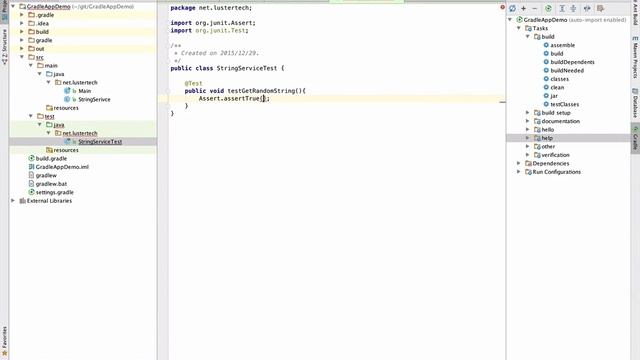Expand the build setup task group
The height and width of the screenshot is (360, 640).
click(x=528, y=113)
